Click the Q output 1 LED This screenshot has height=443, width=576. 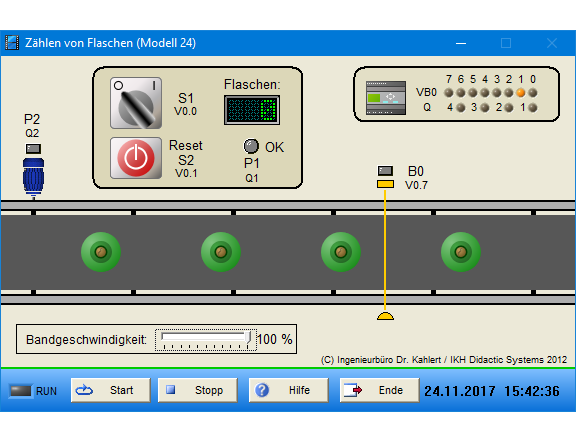[x=533, y=108]
